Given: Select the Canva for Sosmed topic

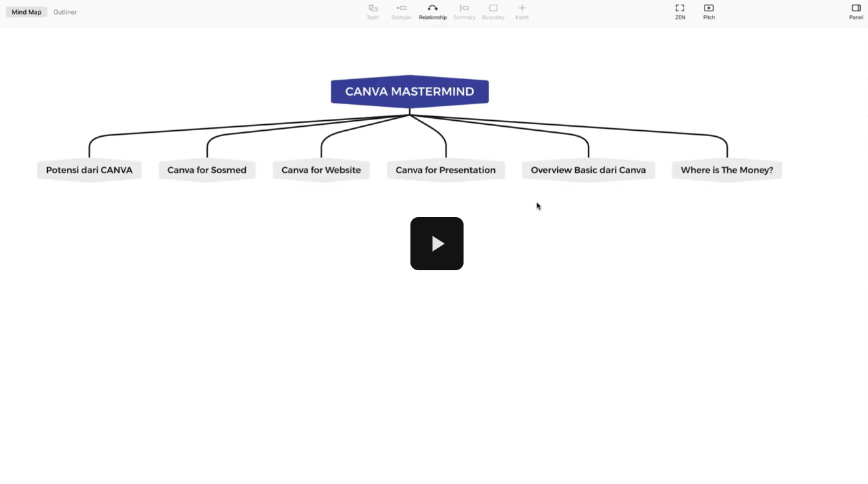Looking at the screenshot, I should (x=207, y=170).
